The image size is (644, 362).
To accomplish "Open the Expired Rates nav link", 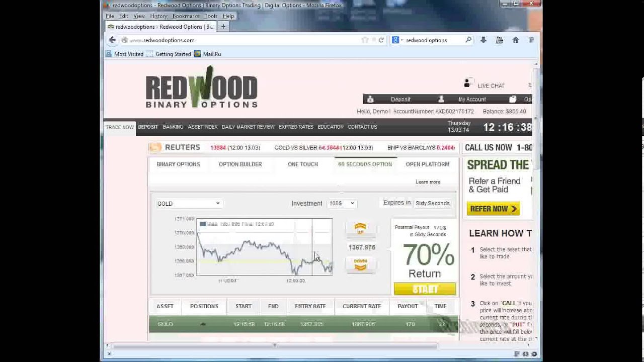I will pyautogui.click(x=296, y=127).
